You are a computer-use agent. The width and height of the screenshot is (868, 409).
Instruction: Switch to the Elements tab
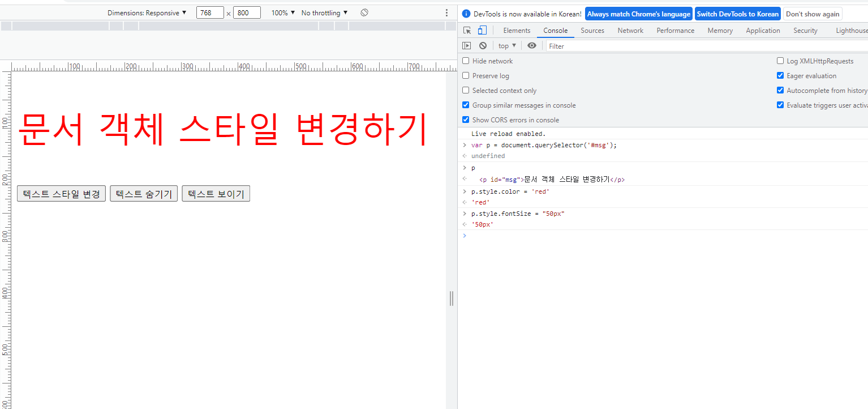pos(517,31)
